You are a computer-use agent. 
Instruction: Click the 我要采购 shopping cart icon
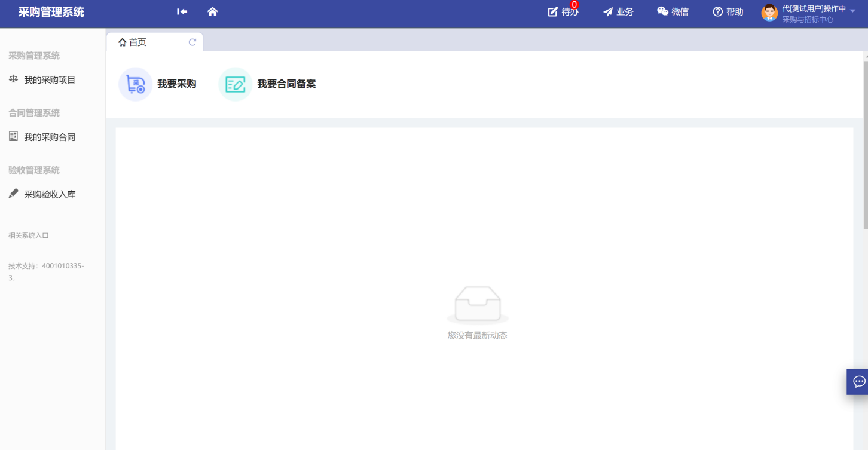coord(136,84)
